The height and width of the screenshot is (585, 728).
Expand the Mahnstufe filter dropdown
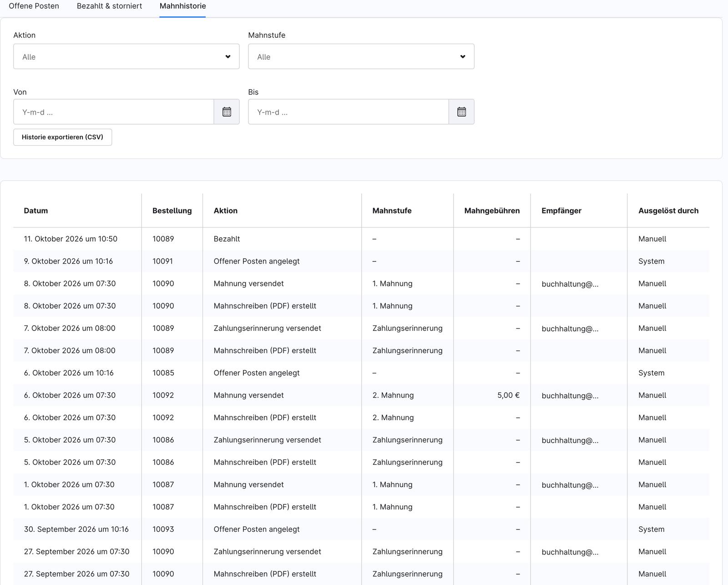[x=361, y=56]
